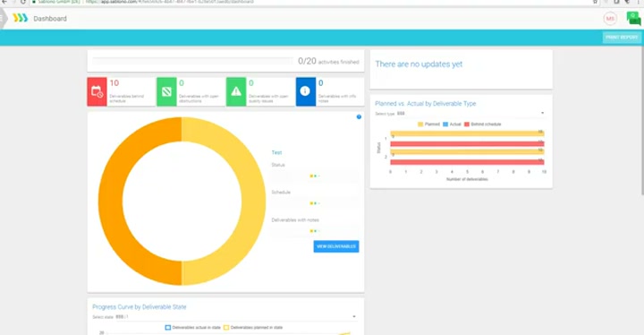The image size is (644, 335).
Task: Click the Sablono logo in the header
Action: (x=20, y=18)
